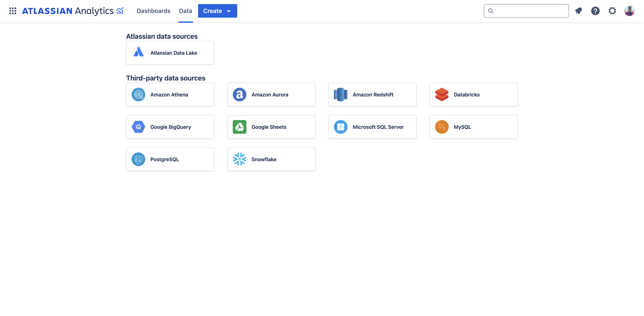Click the Atlassian Data Lake logo icon
The width and height of the screenshot is (644, 316).
(138, 52)
